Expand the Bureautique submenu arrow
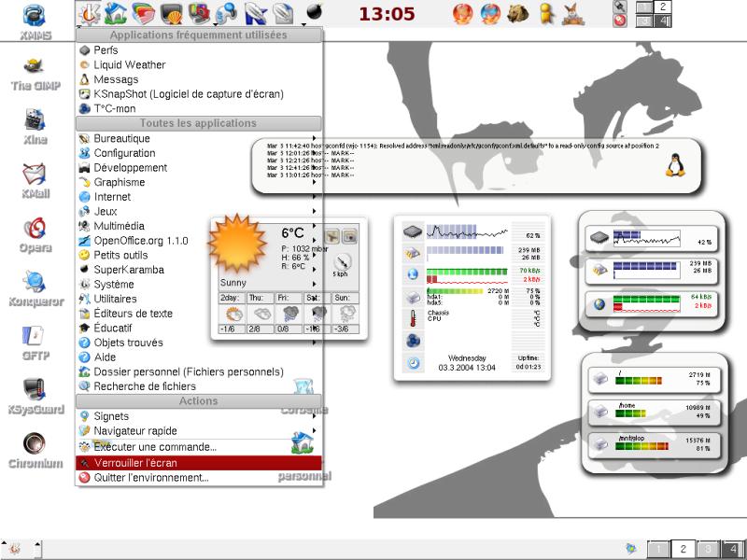747x560 pixels. 314,138
